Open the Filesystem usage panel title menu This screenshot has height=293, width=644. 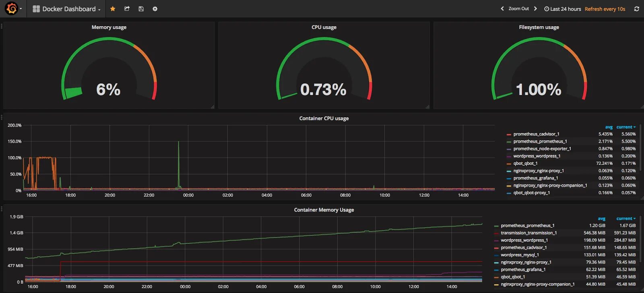(x=539, y=27)
